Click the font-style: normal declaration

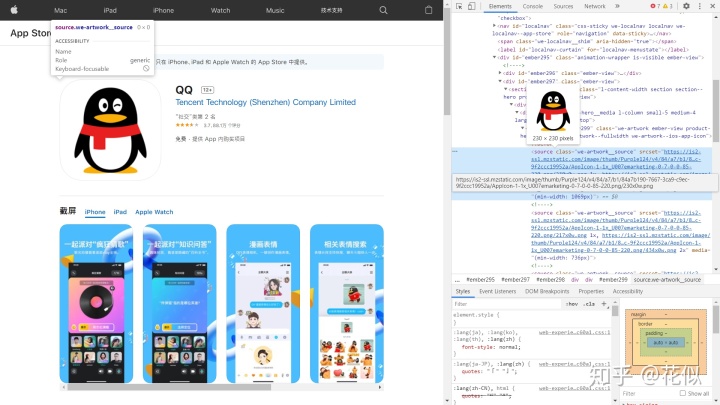click(491, 347)
